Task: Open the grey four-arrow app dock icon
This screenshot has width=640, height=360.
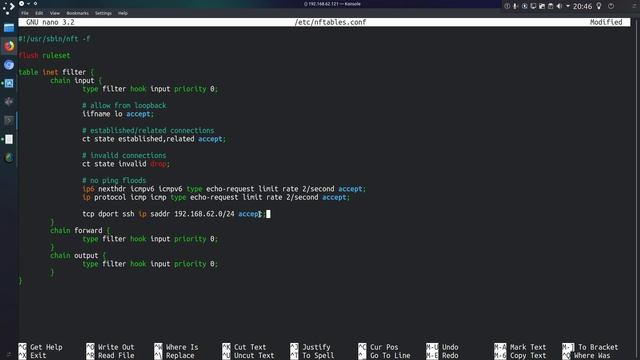Action: [x=9, y=102]
